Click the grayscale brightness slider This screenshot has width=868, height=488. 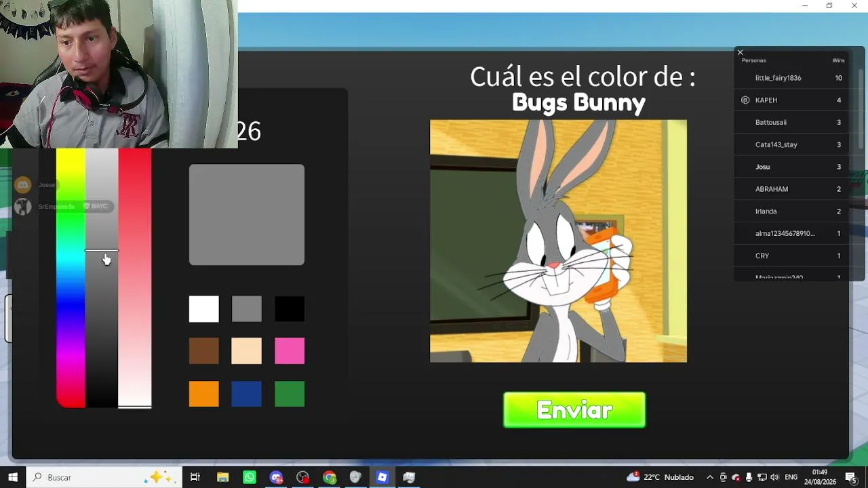pyautogui.click(x=102, y=278)
